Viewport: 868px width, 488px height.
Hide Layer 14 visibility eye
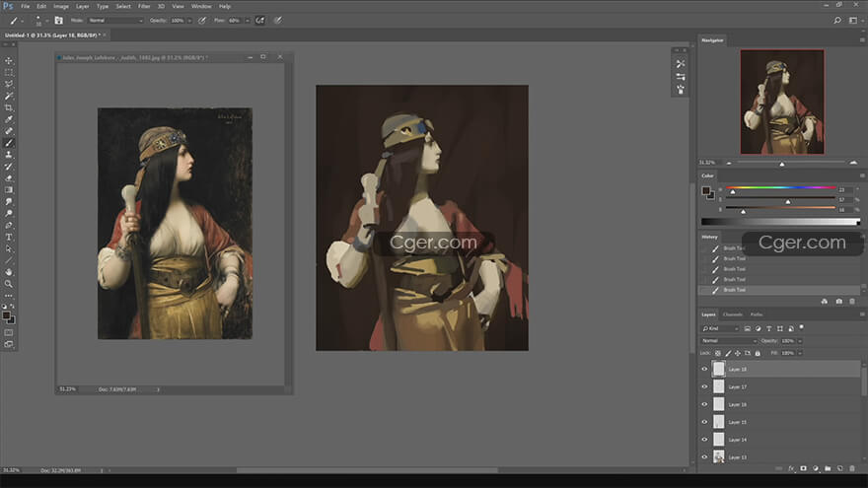(704, 440)
